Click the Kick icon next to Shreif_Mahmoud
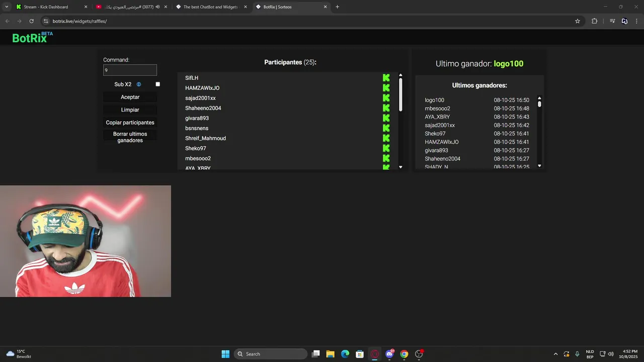 (386, 138)
